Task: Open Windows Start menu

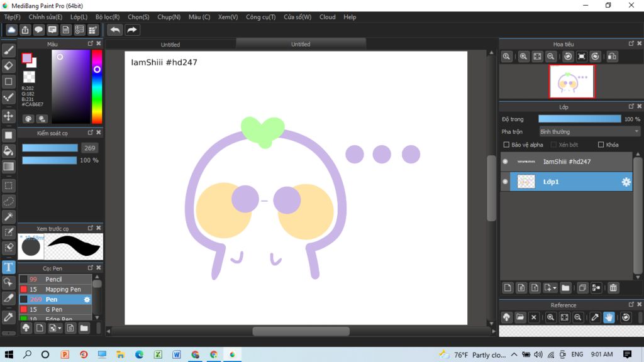Action: coord(9,354)
